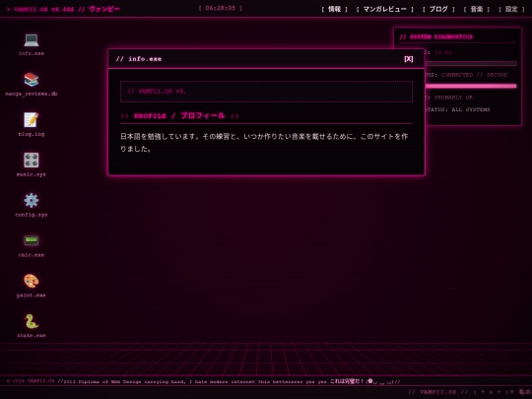This screenshot has height=399, width=532.
Task: Launch snake.exe snake icon
Action: 32,321
